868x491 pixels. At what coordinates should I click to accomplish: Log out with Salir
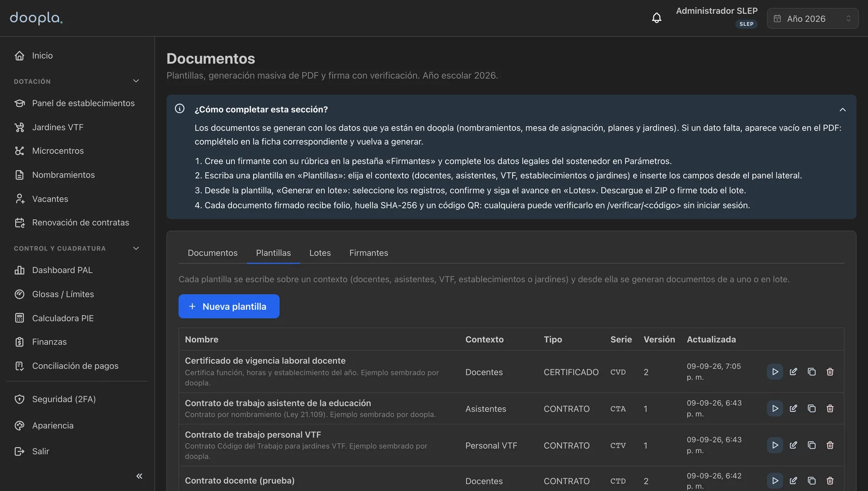[77, 451]
